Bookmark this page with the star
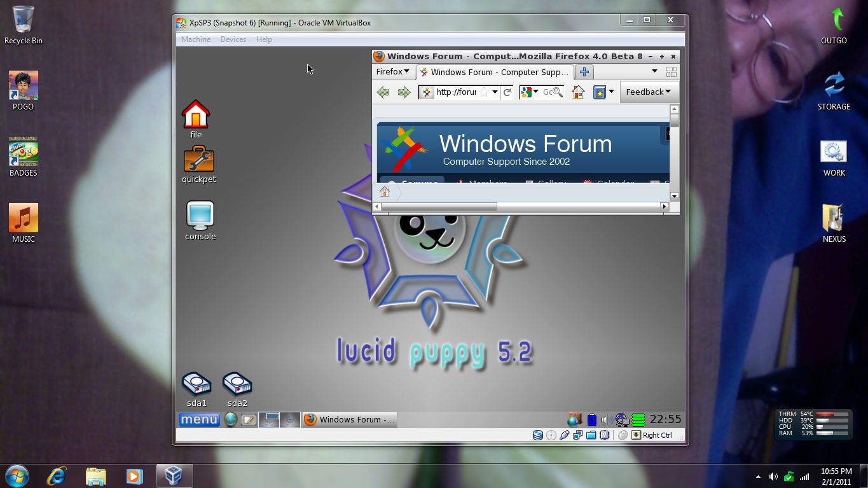The height and width of the screenshot is (488, 868). click(484, 92)
